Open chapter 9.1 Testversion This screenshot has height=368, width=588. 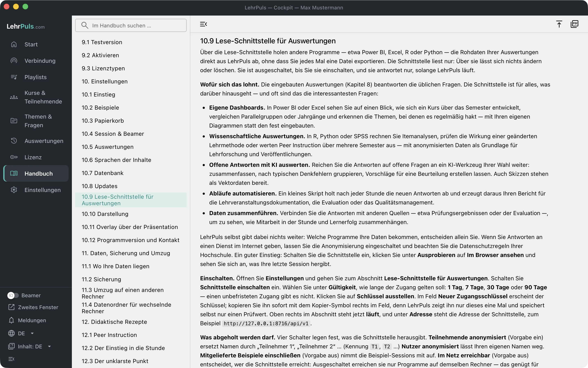click(x=131, y=42)
